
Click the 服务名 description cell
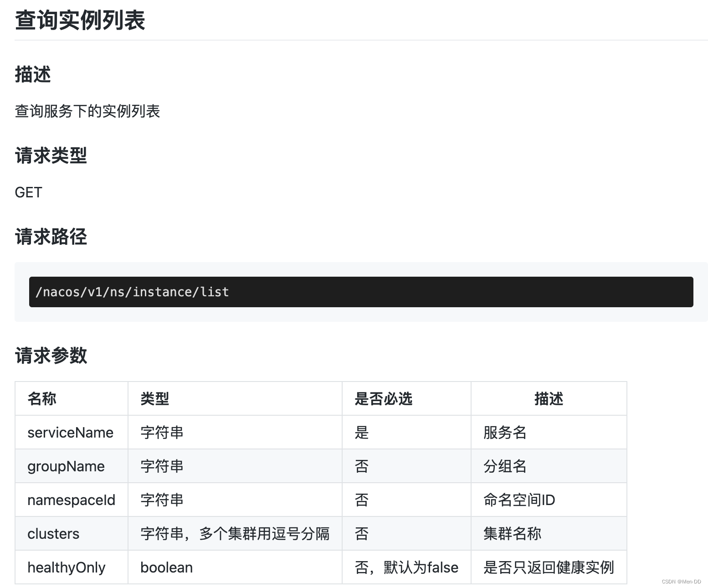[x=549, y=432]
